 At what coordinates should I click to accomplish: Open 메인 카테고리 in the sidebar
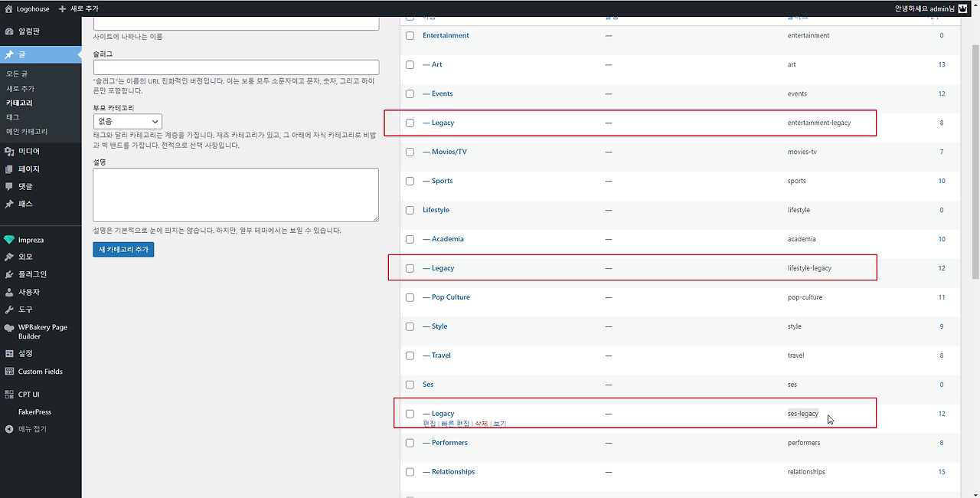point(27,132)
